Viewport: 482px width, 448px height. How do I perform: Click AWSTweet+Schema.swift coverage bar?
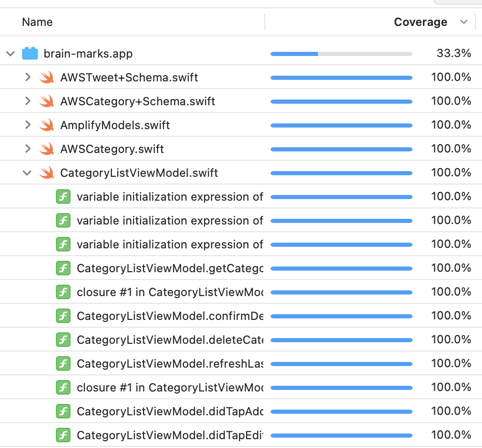[341, 78]
